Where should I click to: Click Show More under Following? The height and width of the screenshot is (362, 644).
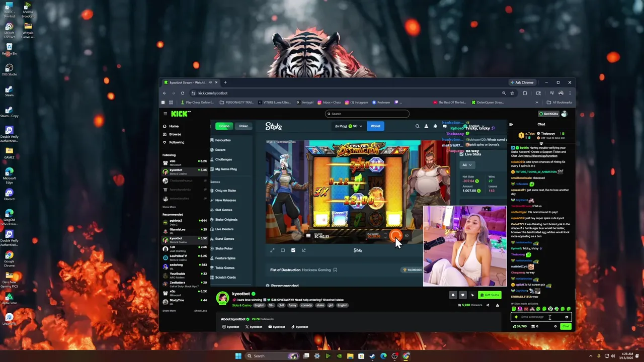(169, 207)
